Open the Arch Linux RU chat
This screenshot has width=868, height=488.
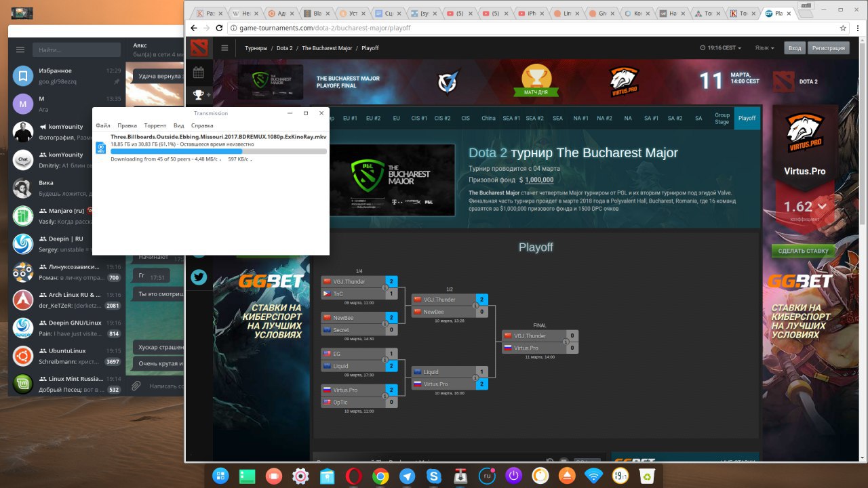click(x=67, y=300)
